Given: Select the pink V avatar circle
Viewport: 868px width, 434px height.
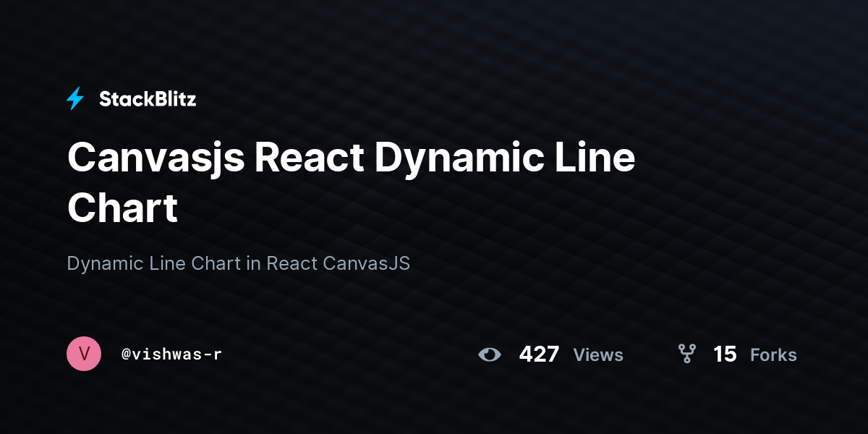Looking at the screenshot, I should 84,354.
